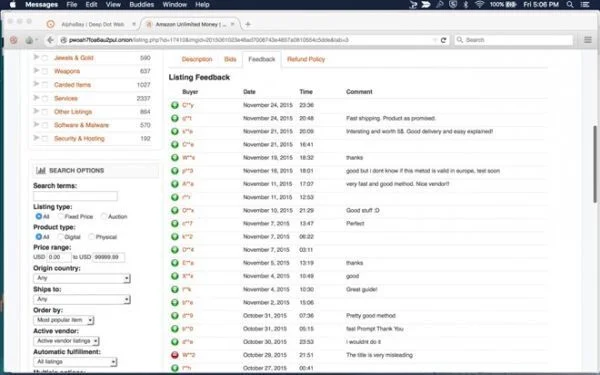Screen dimensions: 600x375
Task: Check the Jewels & Gold checkbox
Action: (45, 58)
